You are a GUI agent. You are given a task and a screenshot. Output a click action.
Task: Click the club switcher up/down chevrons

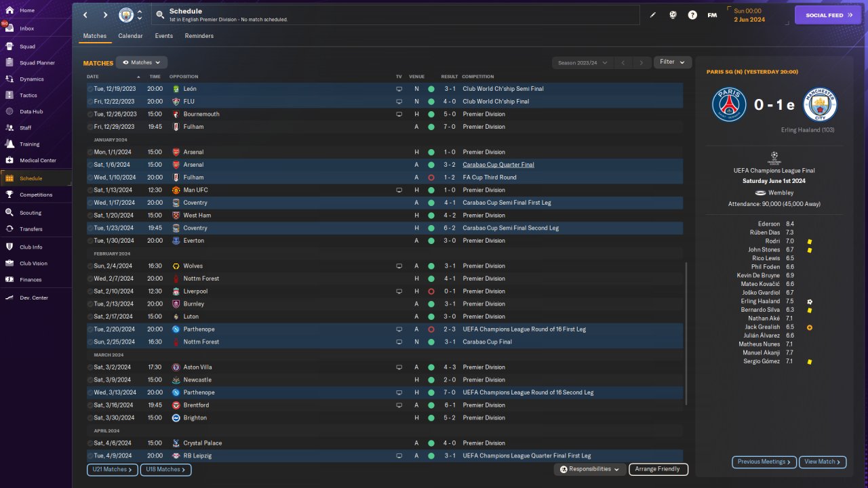pyautogui.click(x=140, y=15)
